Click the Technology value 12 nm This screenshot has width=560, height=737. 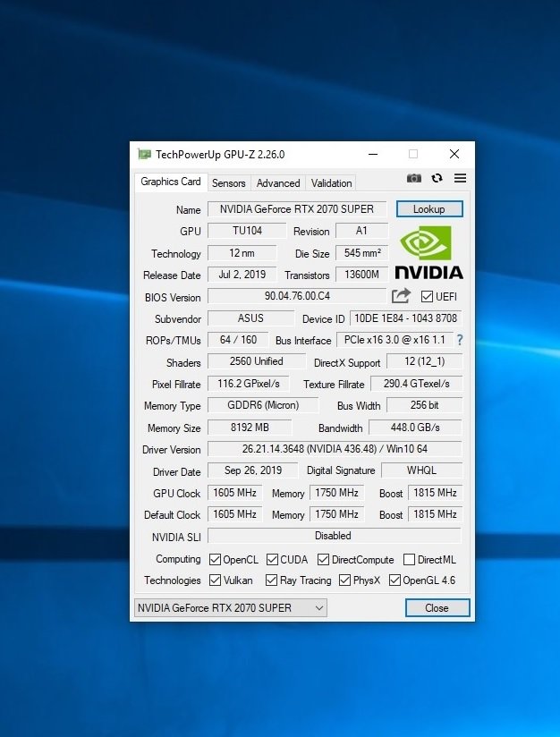(x=242, y=253)
